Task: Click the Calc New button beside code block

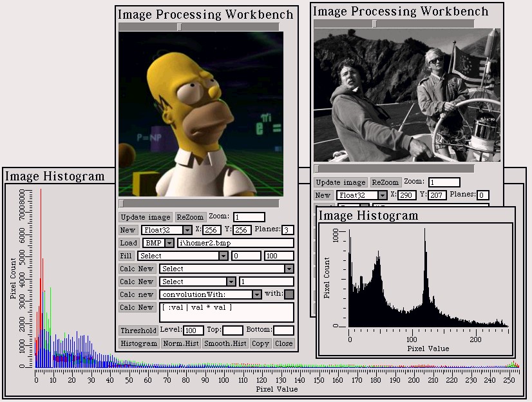Action: pos(137,307)
